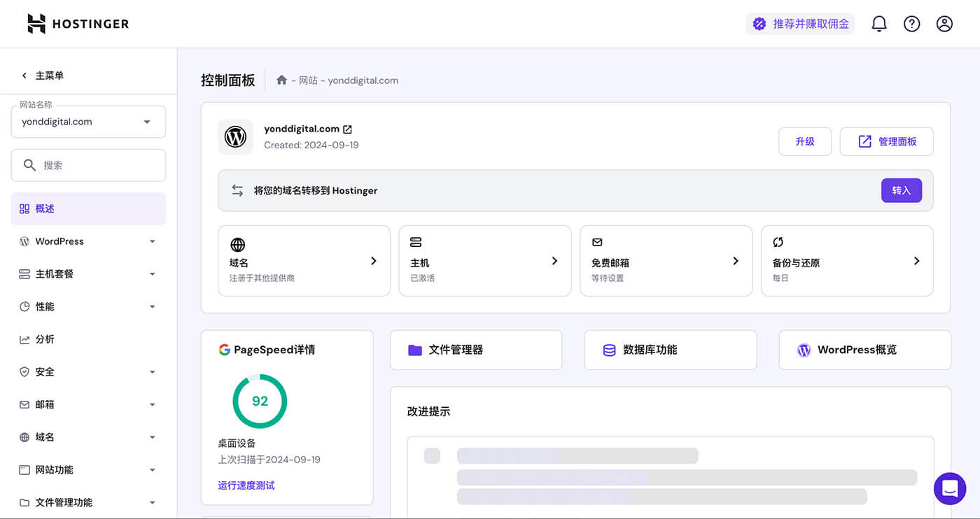The width and height of the screenshot is (980, 519).
Task: Focus the 搜索 input field
Action: coord(88,165)
